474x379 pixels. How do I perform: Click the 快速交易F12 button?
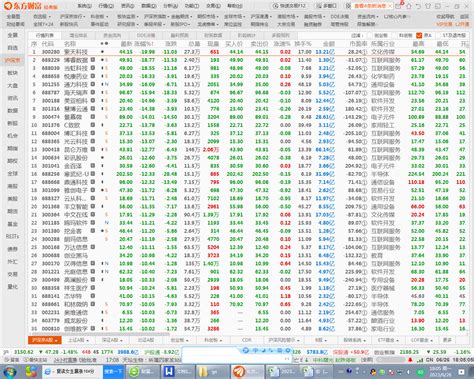click(290, 6)
